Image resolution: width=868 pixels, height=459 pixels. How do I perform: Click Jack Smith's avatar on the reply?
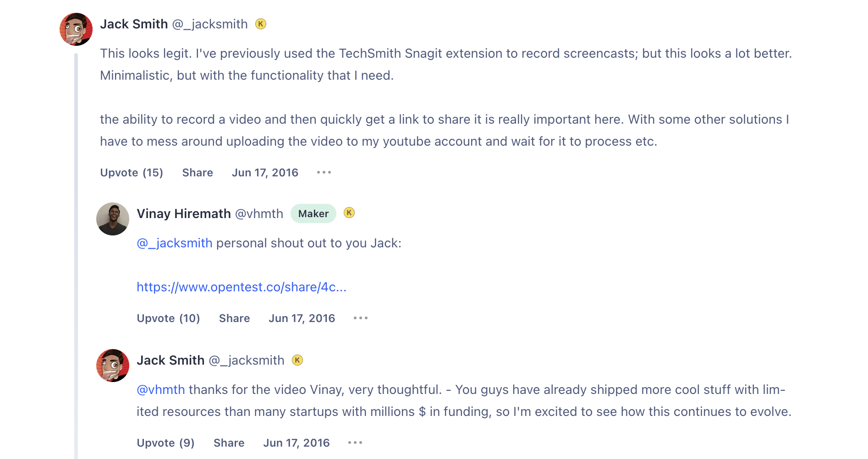point(113,366)
